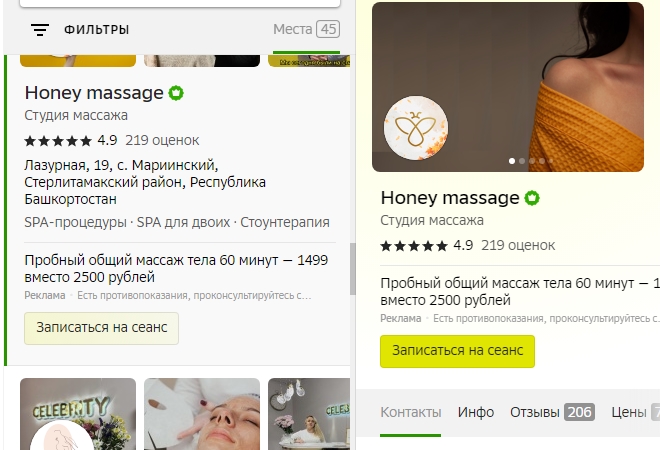Switch to the Инфо tab
Viewport: 660px width, 450px height.
coord(476,412)
